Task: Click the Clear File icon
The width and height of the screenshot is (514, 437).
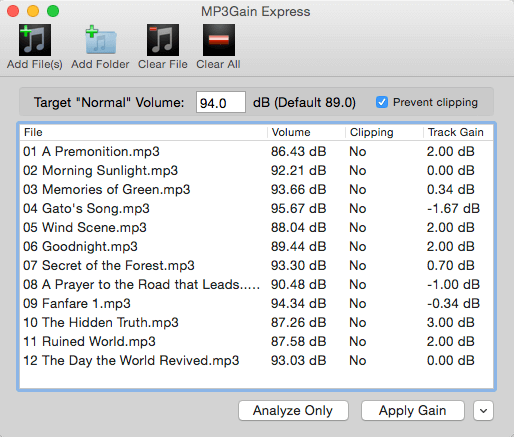Action: click(163, 40)
